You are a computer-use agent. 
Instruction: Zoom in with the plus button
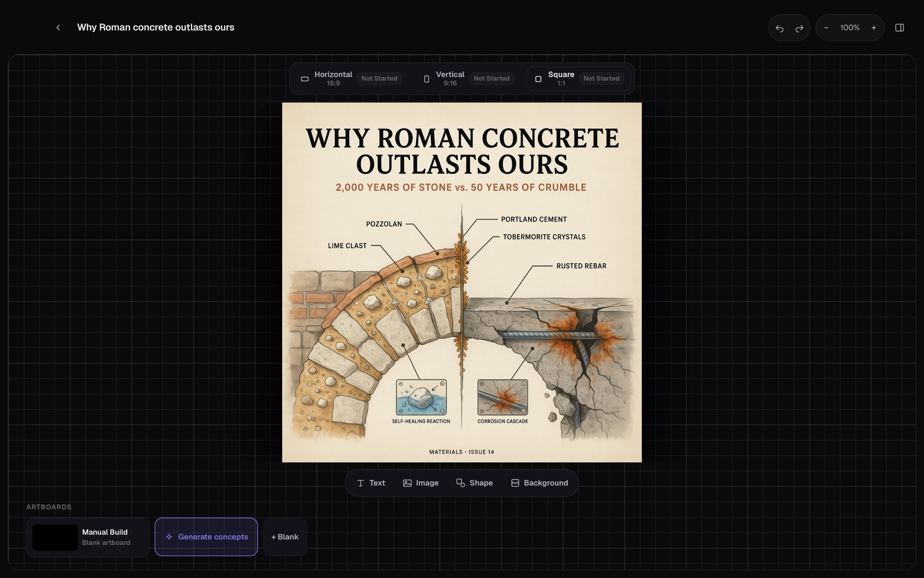click(x=874, y=28)
